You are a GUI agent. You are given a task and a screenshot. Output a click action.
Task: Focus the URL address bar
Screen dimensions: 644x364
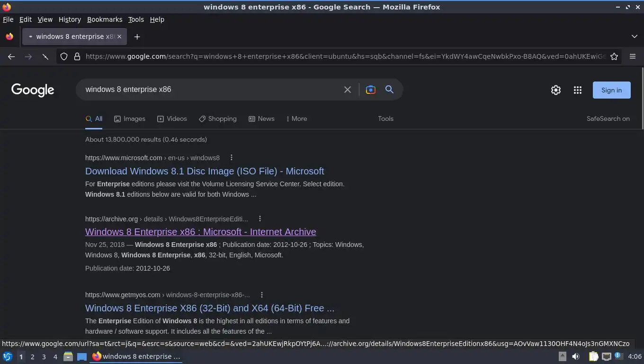click(x=345, y=56)
